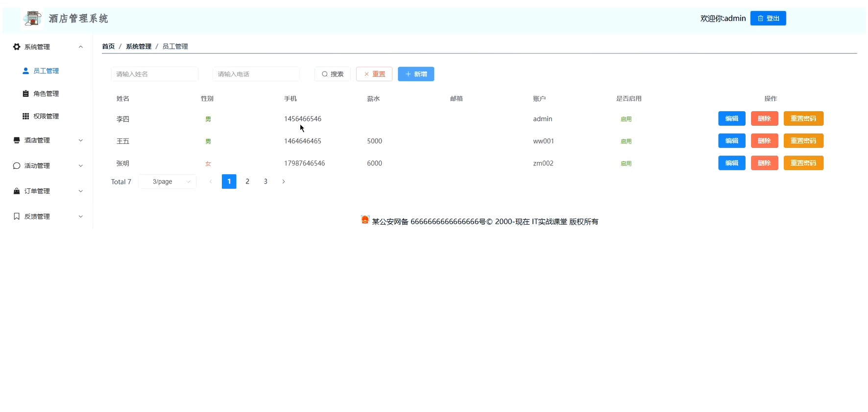Open 角色管理 in the sidebar

(x=46, y=93)
